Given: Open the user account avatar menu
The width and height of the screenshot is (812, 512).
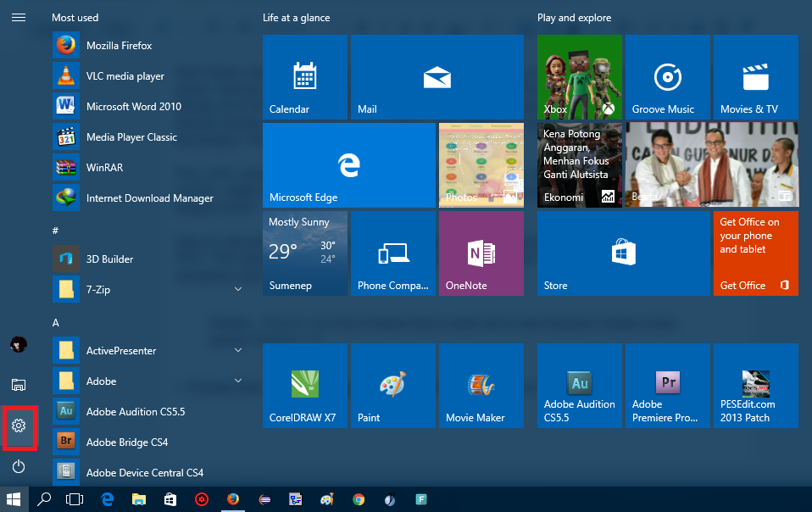Looking at the screenshot, I should point(19,344).
